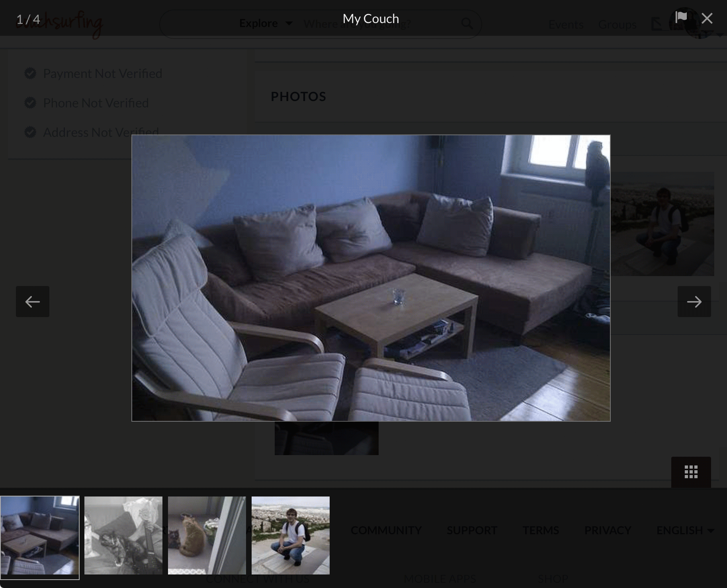Open the TERMS footer link
Screen dimensions: 727x588
541,530
